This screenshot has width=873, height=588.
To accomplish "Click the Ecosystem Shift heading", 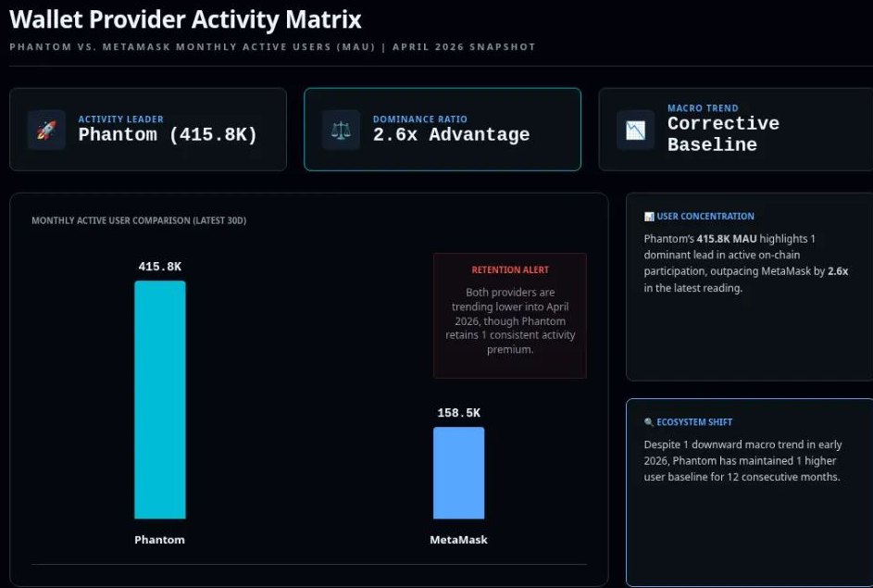I will [694, 422].
